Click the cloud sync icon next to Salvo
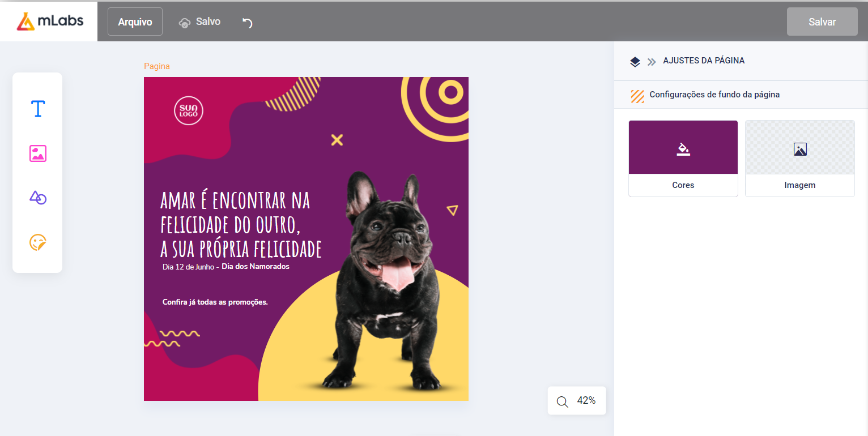Screen dimensions: 868x436 click(x=184, y=22)
